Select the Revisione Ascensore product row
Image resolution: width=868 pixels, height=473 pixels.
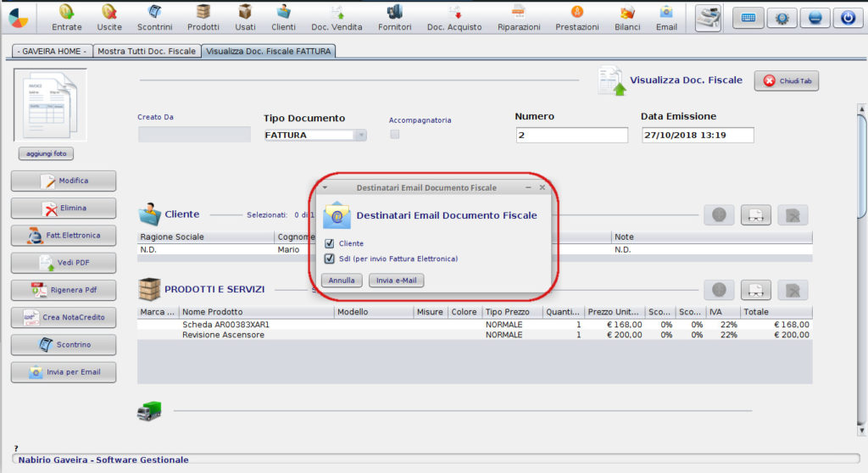[x=475, y=335]
